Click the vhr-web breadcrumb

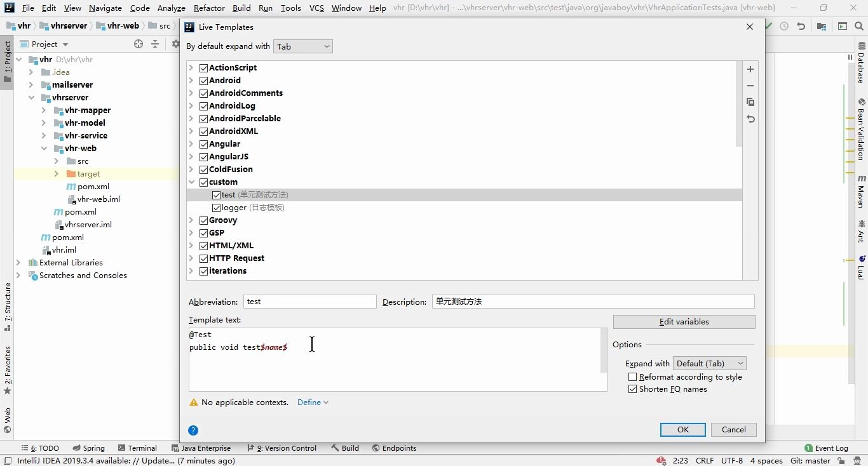118,26
